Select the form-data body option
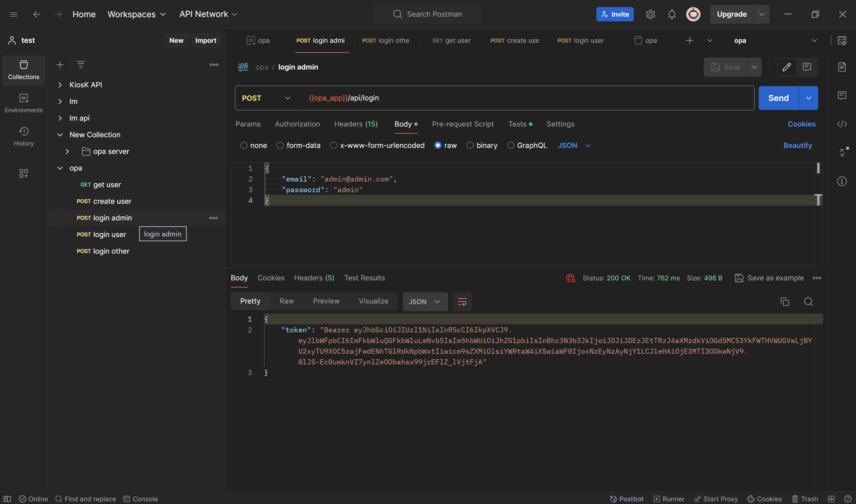The width and height of the screenshot is (856, 504). point(280,145)
